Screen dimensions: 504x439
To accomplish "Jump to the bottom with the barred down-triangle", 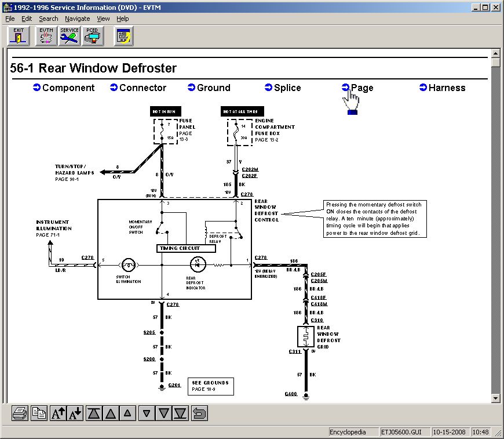I will point(180,413).
